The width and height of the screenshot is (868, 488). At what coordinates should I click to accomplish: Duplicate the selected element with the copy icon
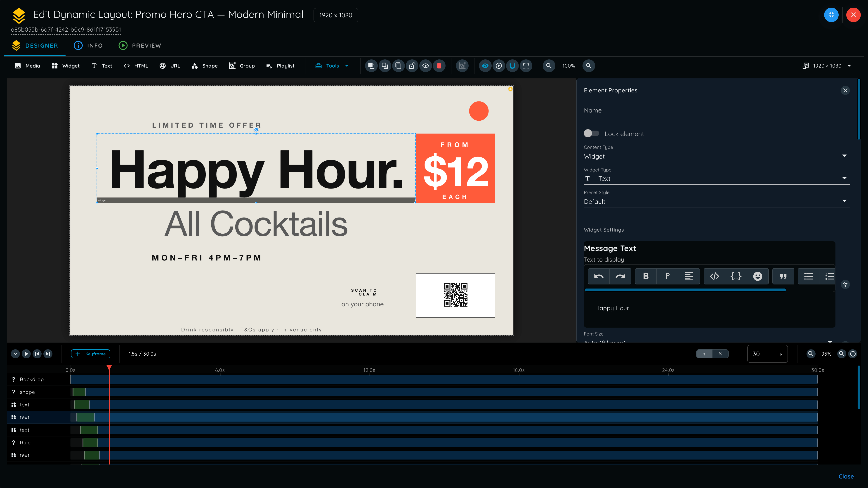[x=398, y=66]
